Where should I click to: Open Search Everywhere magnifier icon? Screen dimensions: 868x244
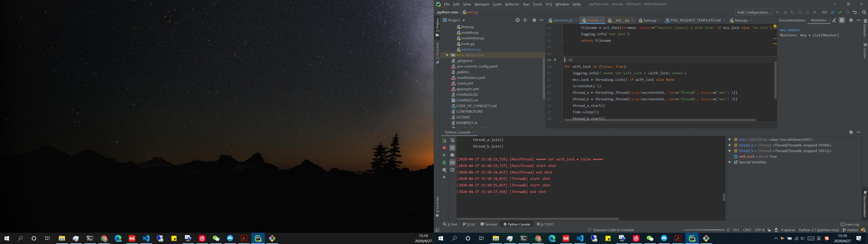(864, 12)
